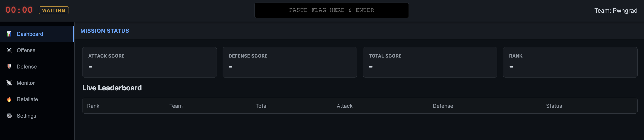644x140 pixels.
Task: Click the WAITING status badge
Action: click(54, 10)
